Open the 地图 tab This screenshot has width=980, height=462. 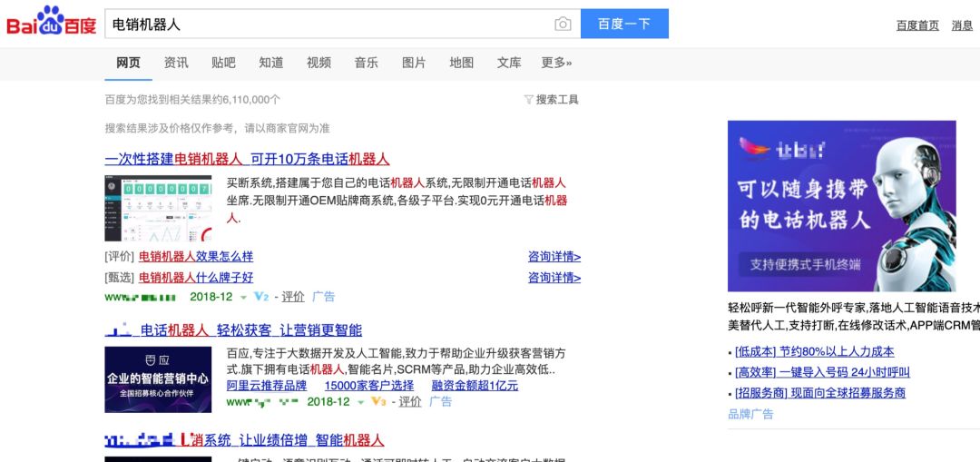(461, 63)
